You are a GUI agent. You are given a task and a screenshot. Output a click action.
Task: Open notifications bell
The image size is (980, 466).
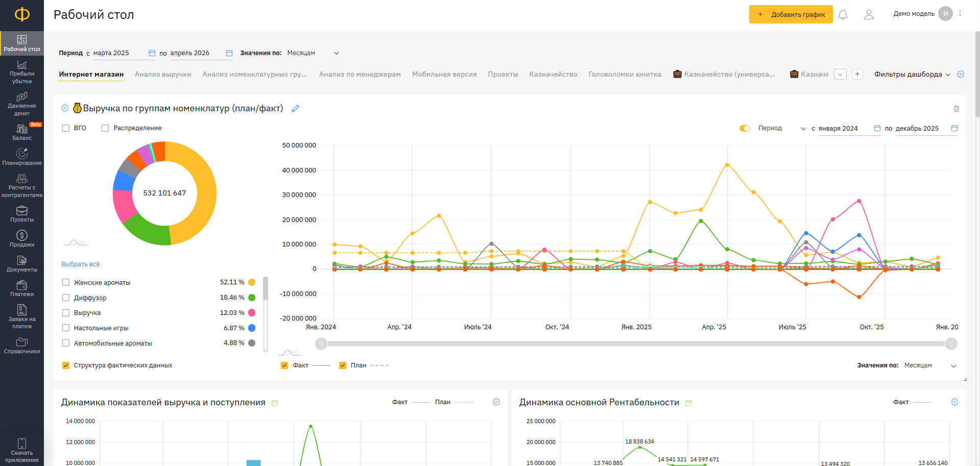click(x=843, y=15)
